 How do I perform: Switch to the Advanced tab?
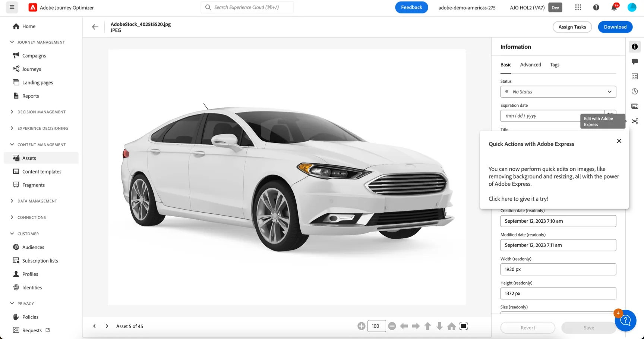click(x=531, y=65)
